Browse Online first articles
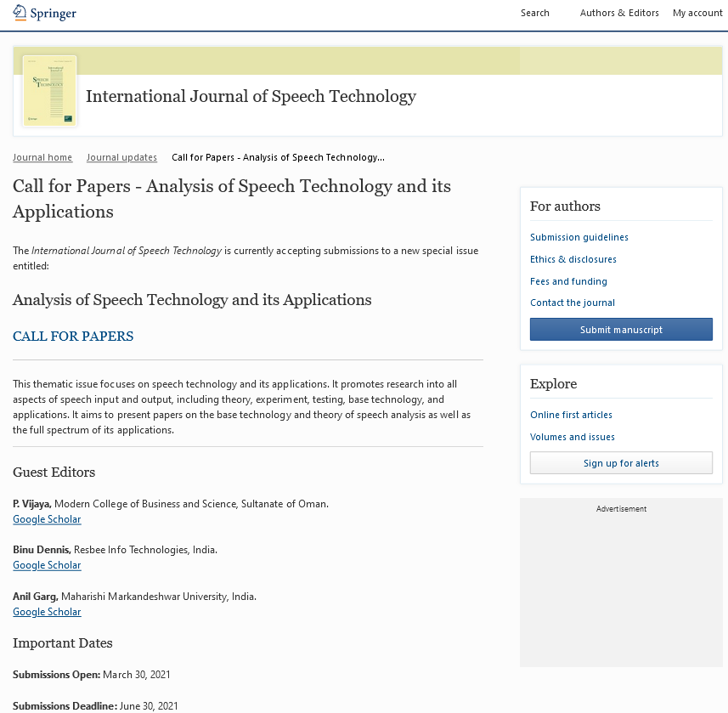Image resolution: width=728 pixels, height=713 pixels. pos(571,415)
